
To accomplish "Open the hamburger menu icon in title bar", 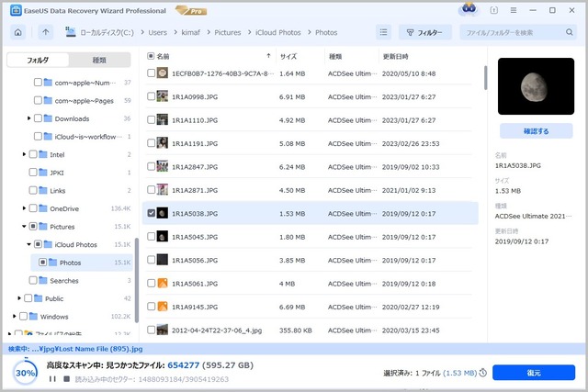I will (x=514, y=10).
